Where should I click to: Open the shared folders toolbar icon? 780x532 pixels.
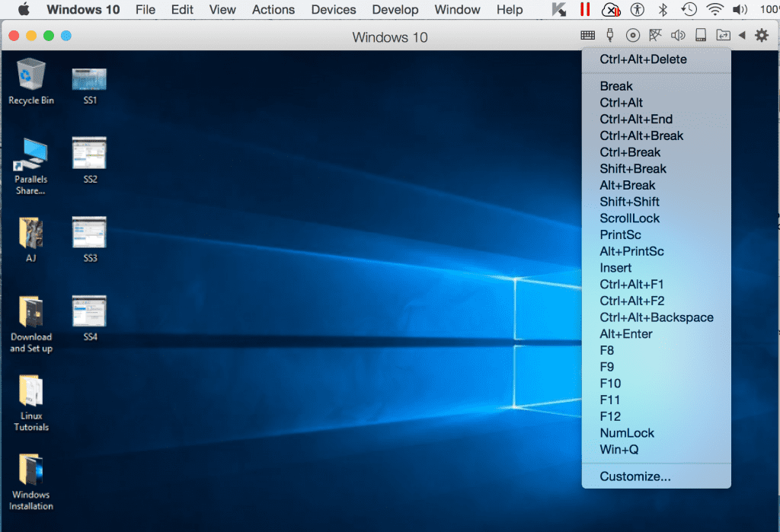724,34
